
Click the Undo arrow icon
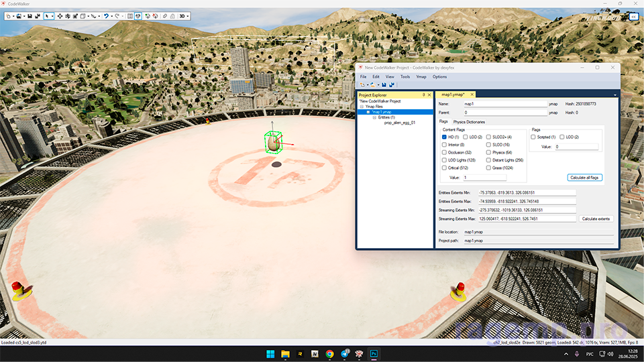(107, 16)
